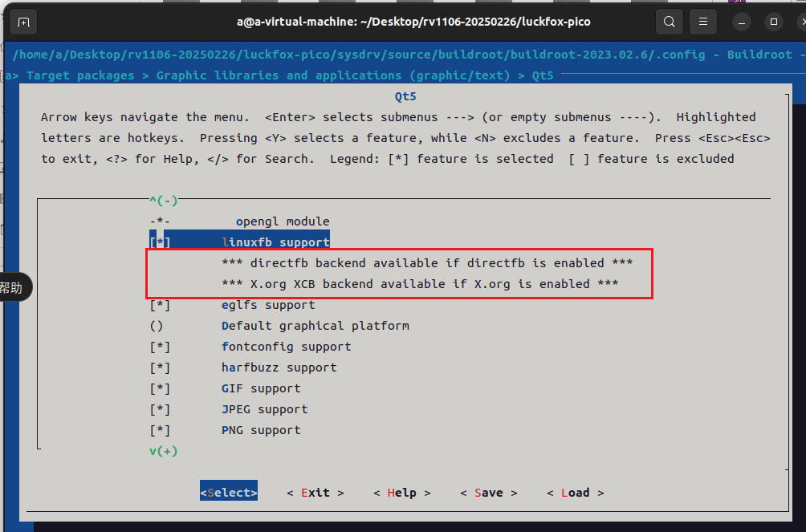Click Target packages in breadcrumb path
Screen dimensions: 806x532
tap(80, 75)
